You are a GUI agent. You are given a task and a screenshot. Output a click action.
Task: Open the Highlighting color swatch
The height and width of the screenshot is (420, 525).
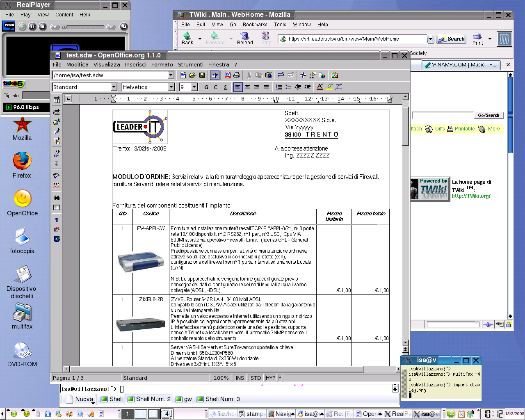pyautogui.click(x=329, y=87)
